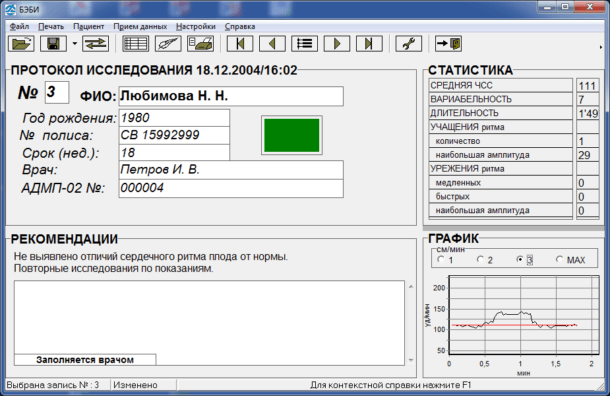Click the recommendations scrollbar down arrow

point(411,360)
